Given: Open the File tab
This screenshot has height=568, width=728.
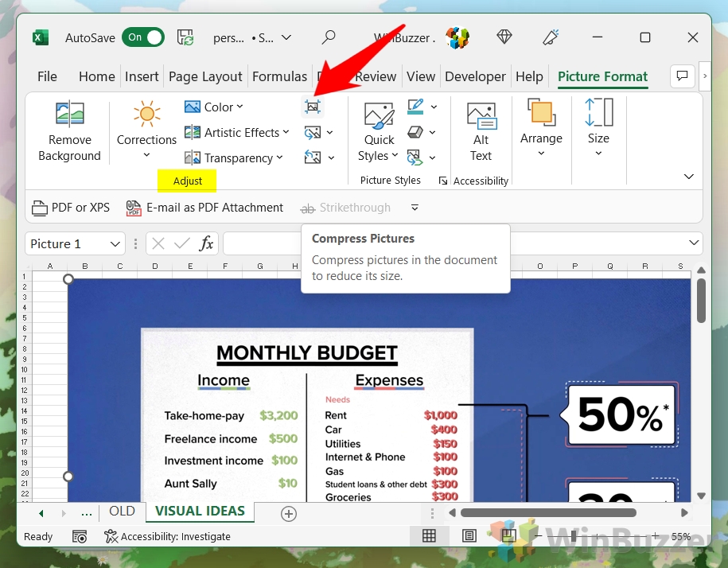Looking at the screenshot, I should (48, 76).
